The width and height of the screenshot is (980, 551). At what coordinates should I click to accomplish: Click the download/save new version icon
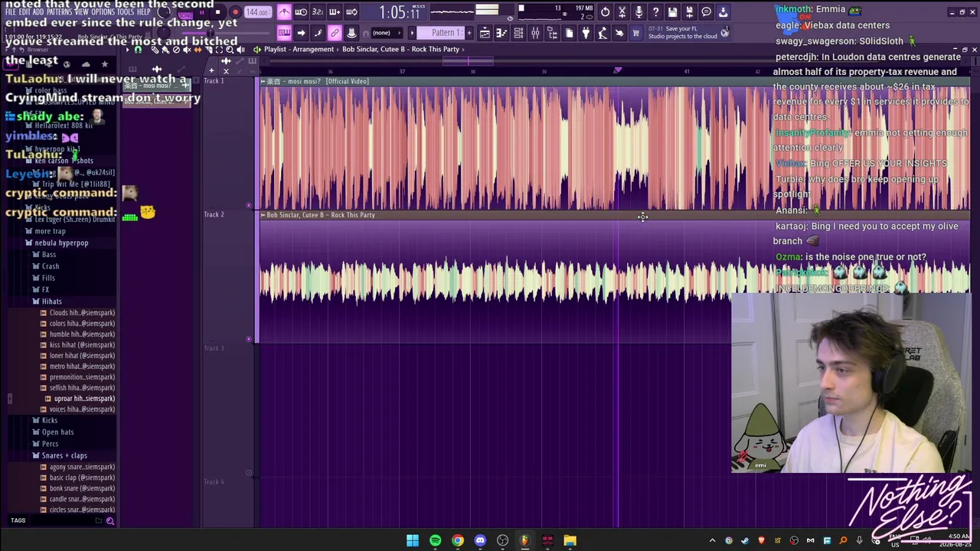pos(723,11)
